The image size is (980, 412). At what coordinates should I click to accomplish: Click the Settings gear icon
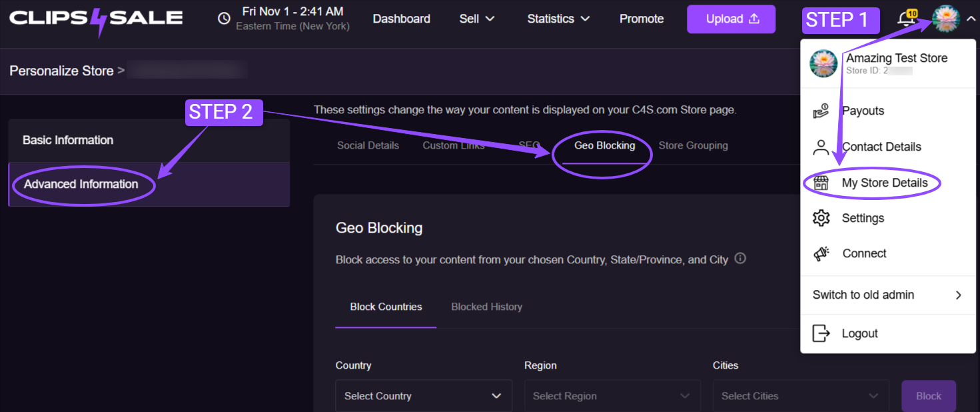tap(821, 218)
